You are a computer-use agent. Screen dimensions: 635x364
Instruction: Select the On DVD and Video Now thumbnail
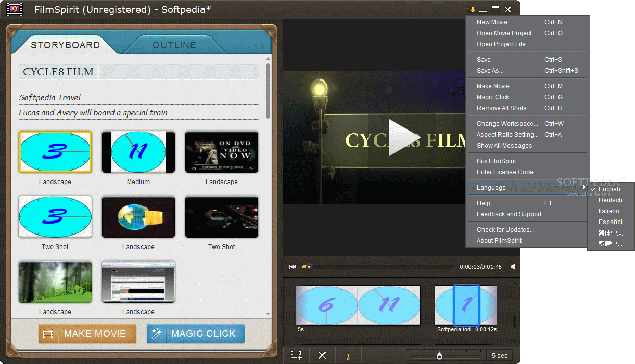coord(222,152)
